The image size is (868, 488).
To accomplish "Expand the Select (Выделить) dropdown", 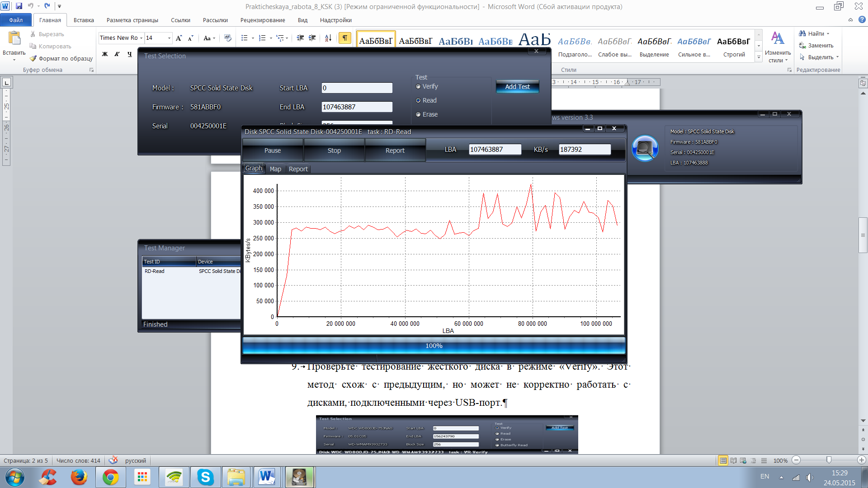I will click(x=837, y=57).
